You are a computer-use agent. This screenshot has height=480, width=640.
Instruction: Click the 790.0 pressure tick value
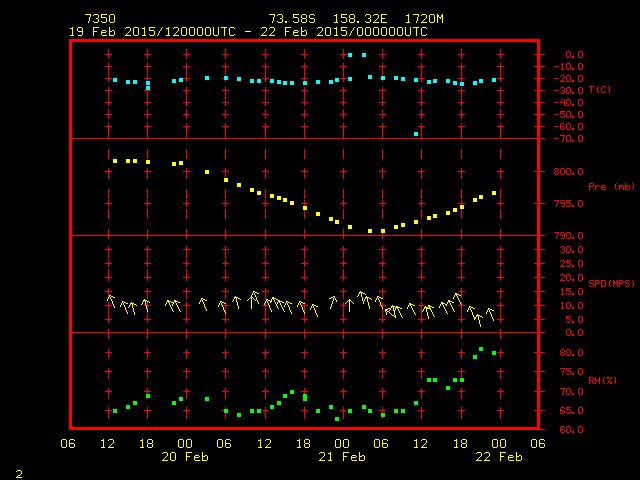[566, 236]
